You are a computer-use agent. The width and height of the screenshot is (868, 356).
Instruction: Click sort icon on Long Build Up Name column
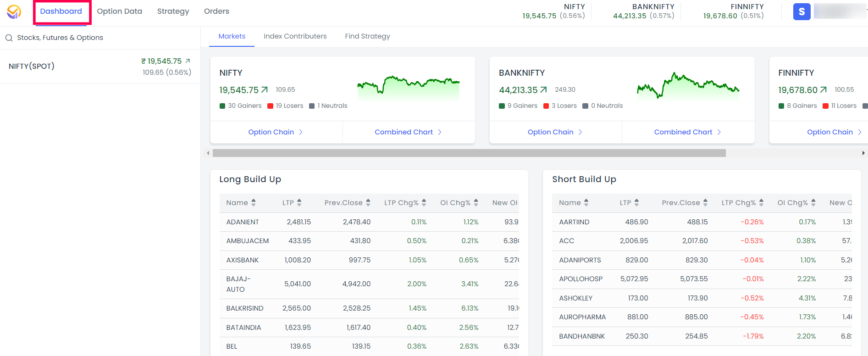coord(254,203)
